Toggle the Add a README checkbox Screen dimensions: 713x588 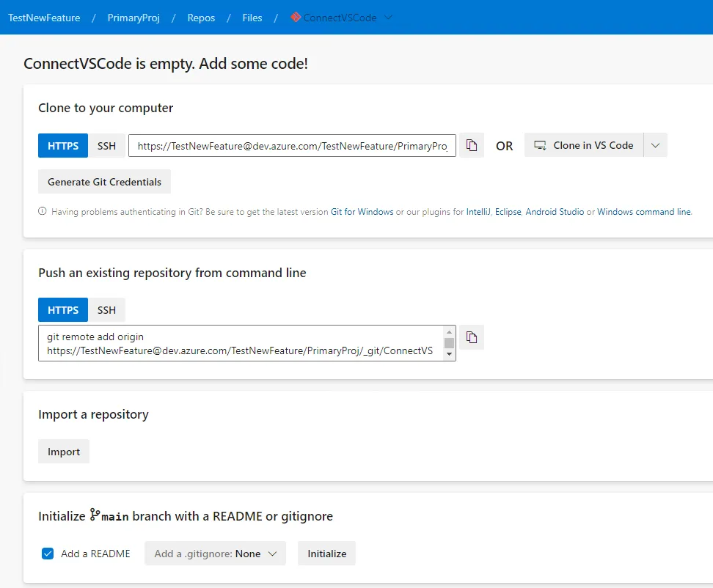pyautogui.click(x=48, y=554)
